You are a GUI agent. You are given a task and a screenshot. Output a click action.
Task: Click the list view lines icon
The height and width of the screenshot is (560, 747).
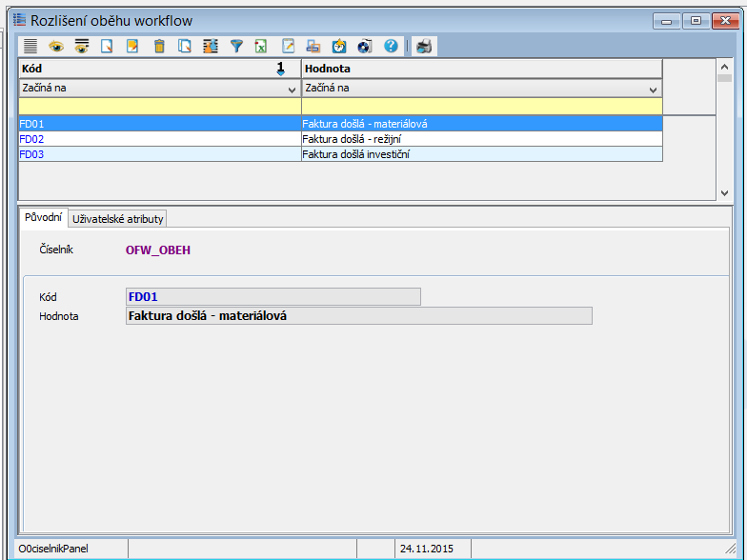click(x=30, y=46)
